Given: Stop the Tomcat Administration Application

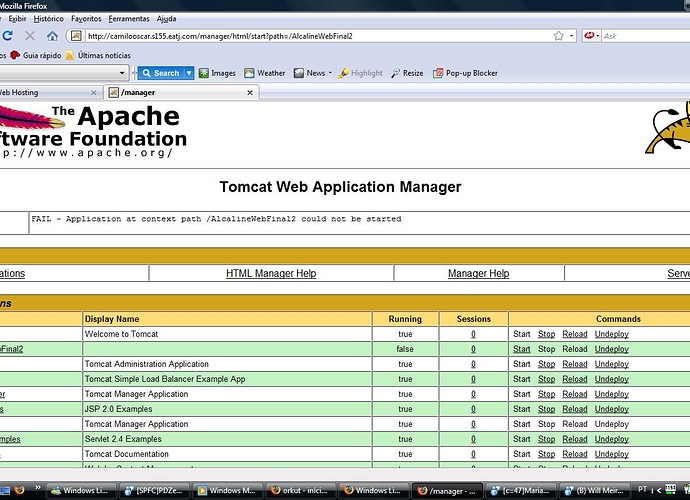Looking at the screenshot, I should click(547, 364).
